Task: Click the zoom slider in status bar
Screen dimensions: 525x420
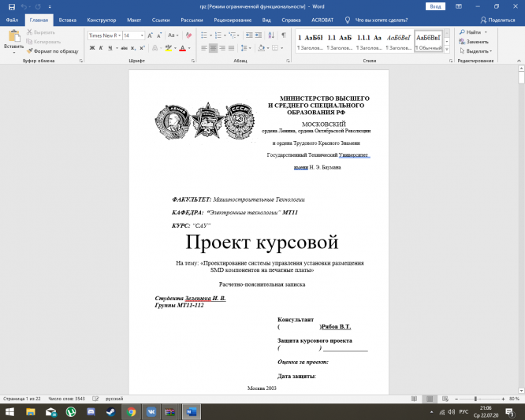Action: pos(475,399)
